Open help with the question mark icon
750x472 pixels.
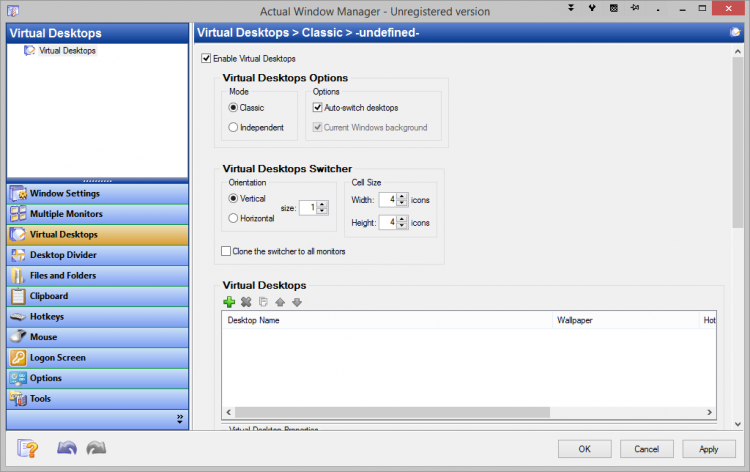[x=28, y=449]
